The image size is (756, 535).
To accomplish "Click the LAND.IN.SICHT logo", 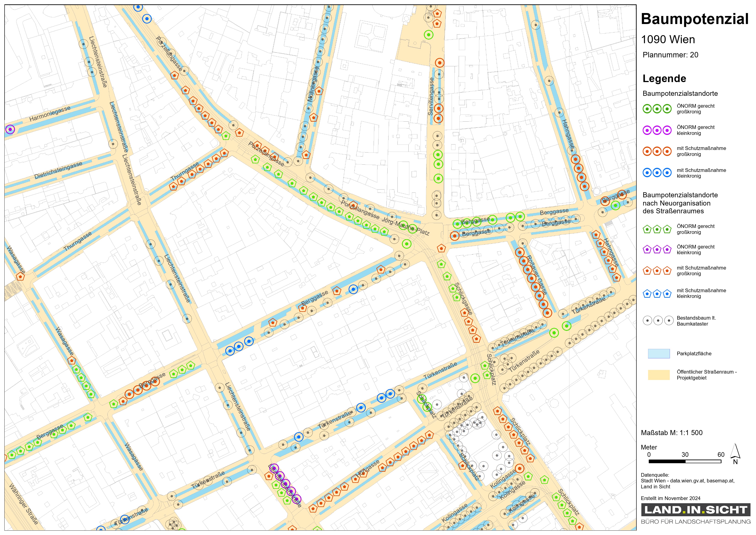I will 695,510.
